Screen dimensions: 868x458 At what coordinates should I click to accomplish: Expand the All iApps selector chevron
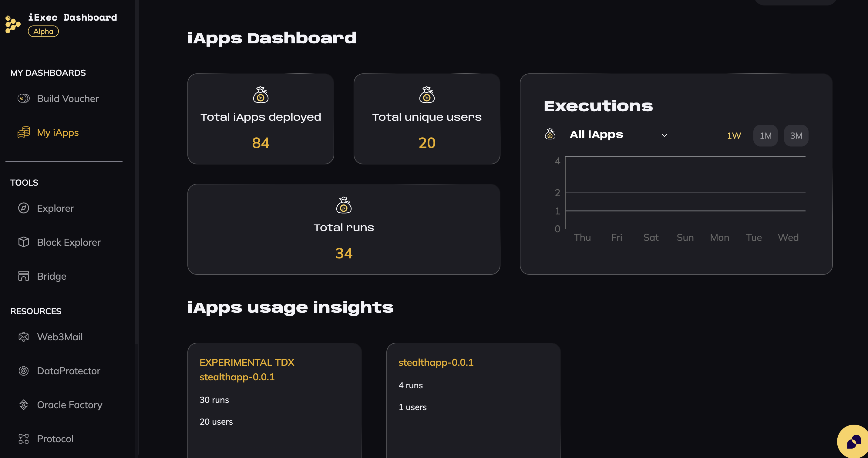click(664, 135)
